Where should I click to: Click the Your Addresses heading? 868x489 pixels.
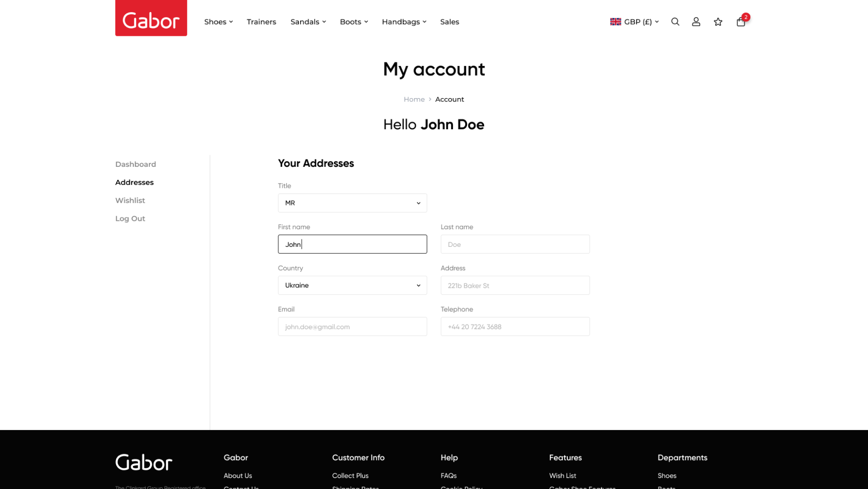click(316, 164)
